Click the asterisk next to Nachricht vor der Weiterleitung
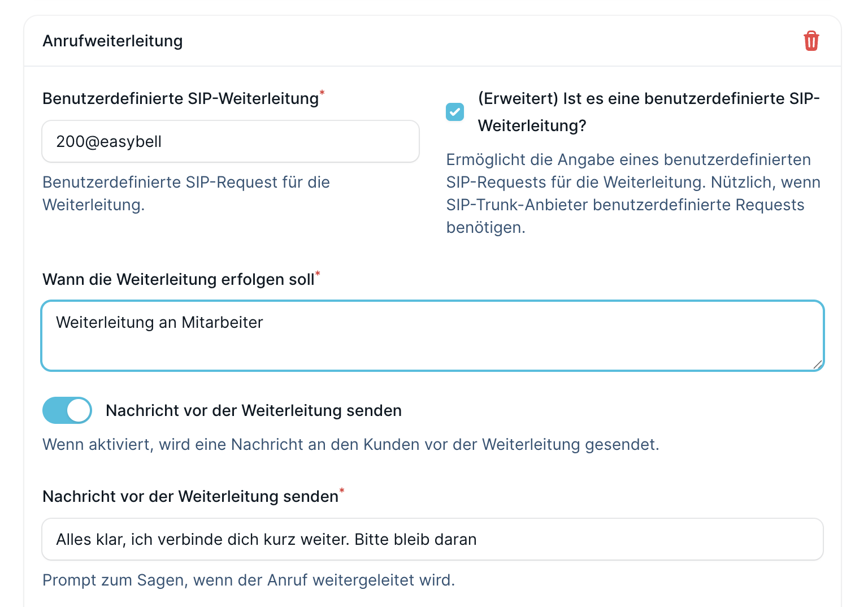 click(x=342, y=492)
